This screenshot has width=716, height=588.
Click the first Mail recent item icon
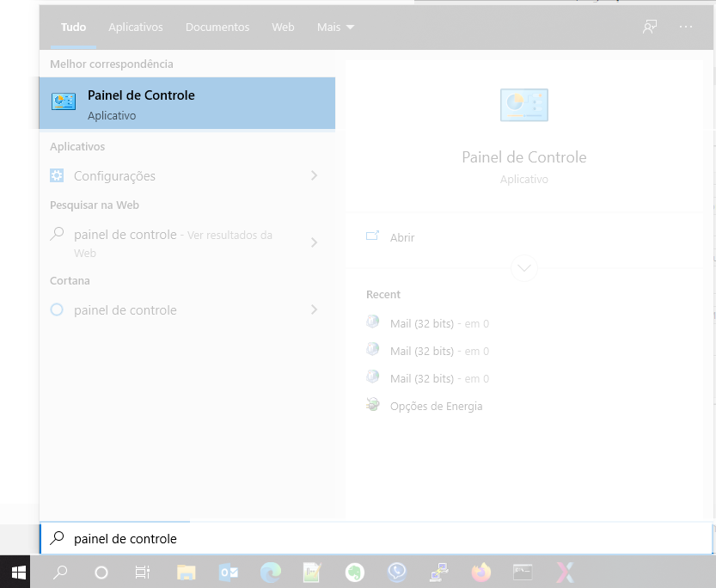point(373,322)
